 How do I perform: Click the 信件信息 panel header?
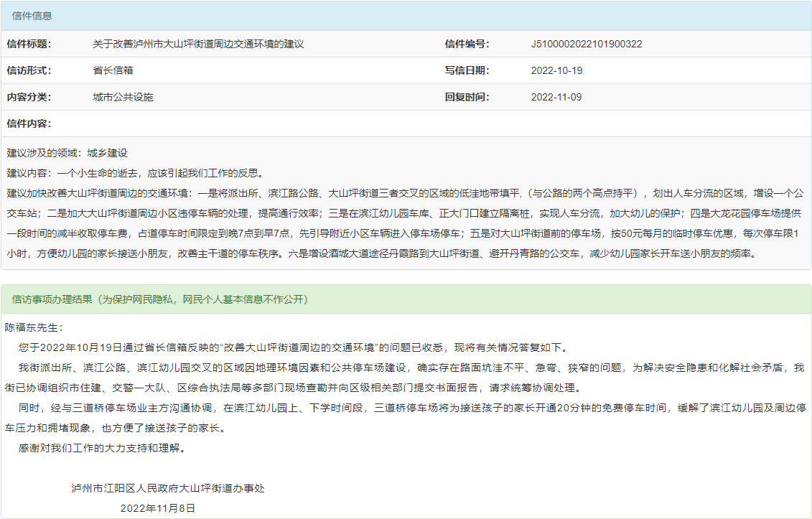tap(32, 16)
